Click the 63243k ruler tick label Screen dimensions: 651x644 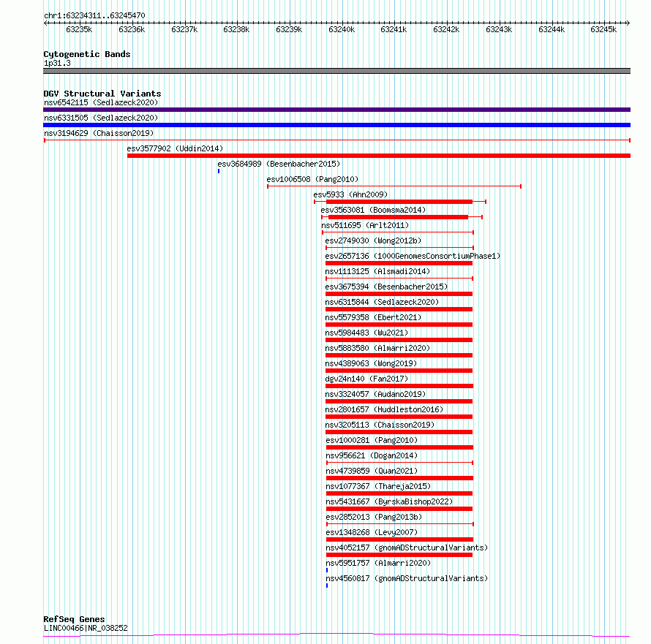[x=499, y=29]
